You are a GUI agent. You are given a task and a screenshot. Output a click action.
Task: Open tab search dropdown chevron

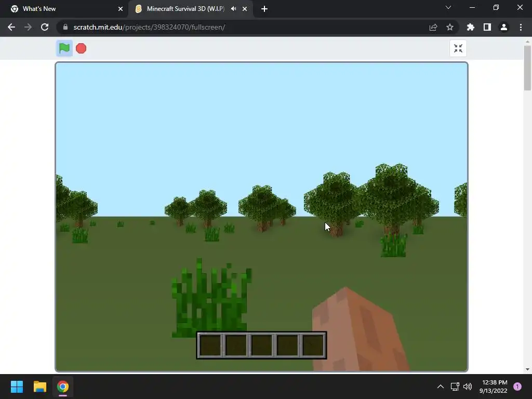click(448, 7)
